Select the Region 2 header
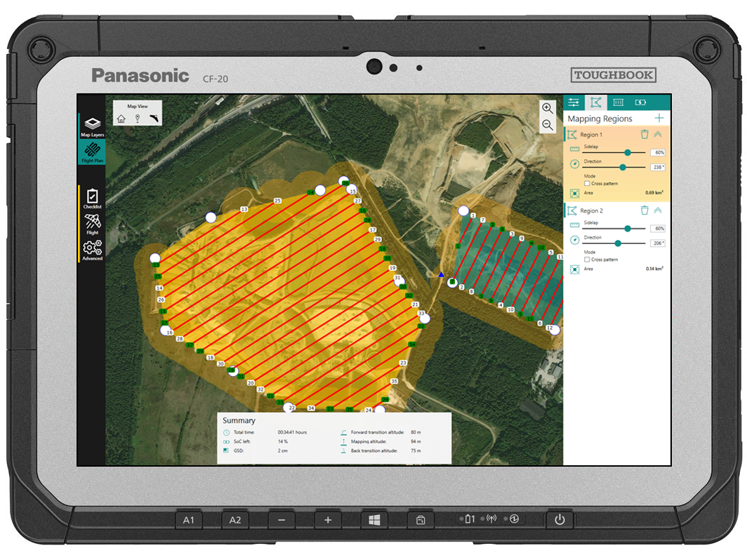747x560 pixels. tap(590, 211)
